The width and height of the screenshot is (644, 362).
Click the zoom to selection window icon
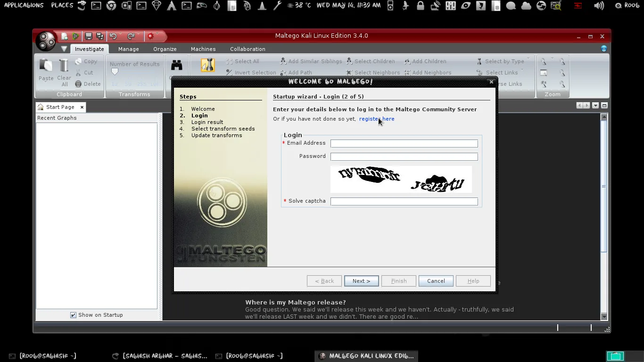coord(544,73)
